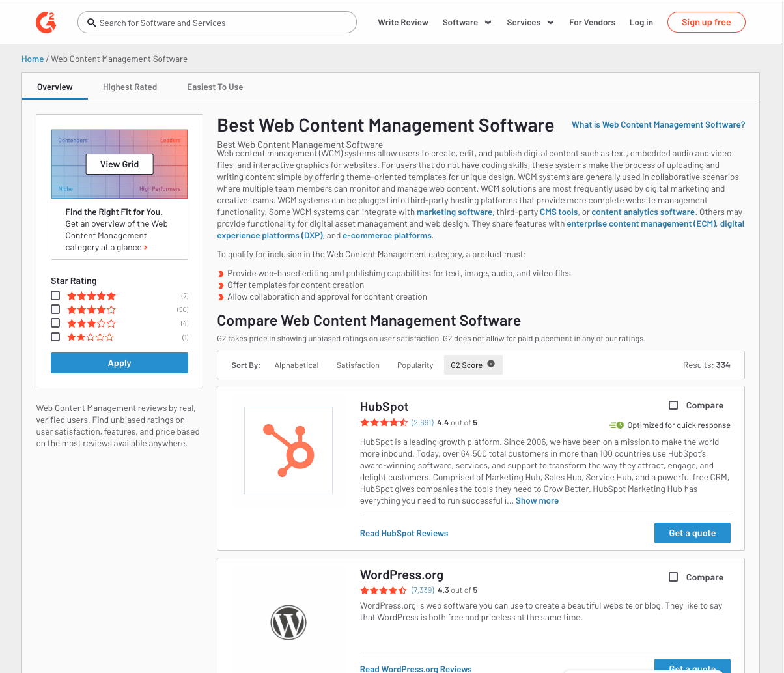Open the Services dropdown menu
The height and width of the screenshot is (673, 784).
click(530, 22)
